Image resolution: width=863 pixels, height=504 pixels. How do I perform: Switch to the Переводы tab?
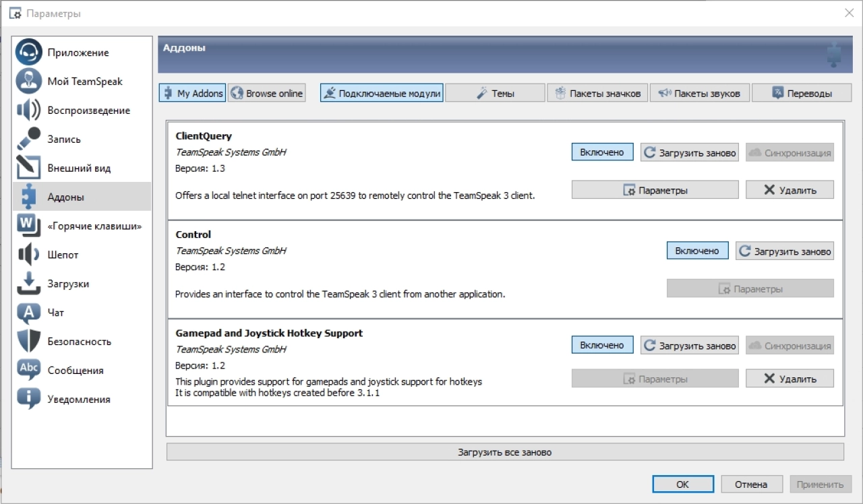coord(802,93)
